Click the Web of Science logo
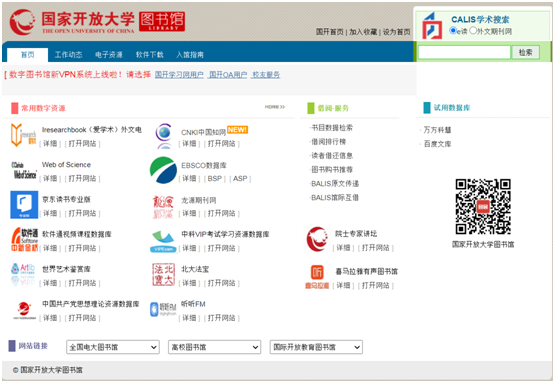This screenshot has width=555, height=383. 24,170
